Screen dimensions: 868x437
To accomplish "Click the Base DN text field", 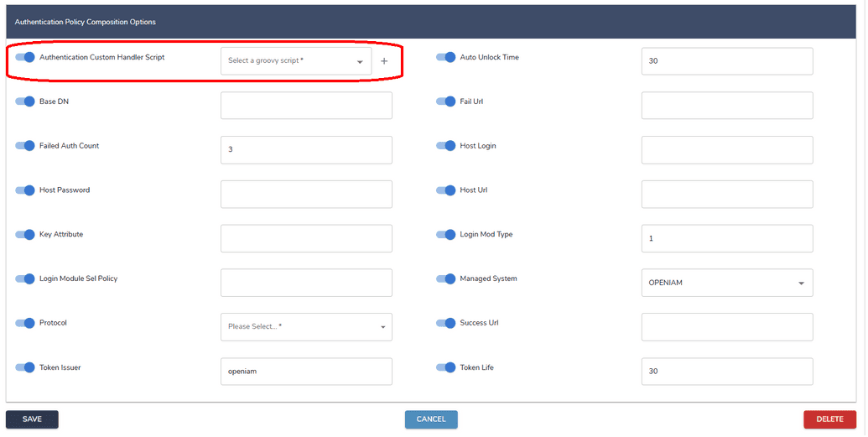I will 306,106.
